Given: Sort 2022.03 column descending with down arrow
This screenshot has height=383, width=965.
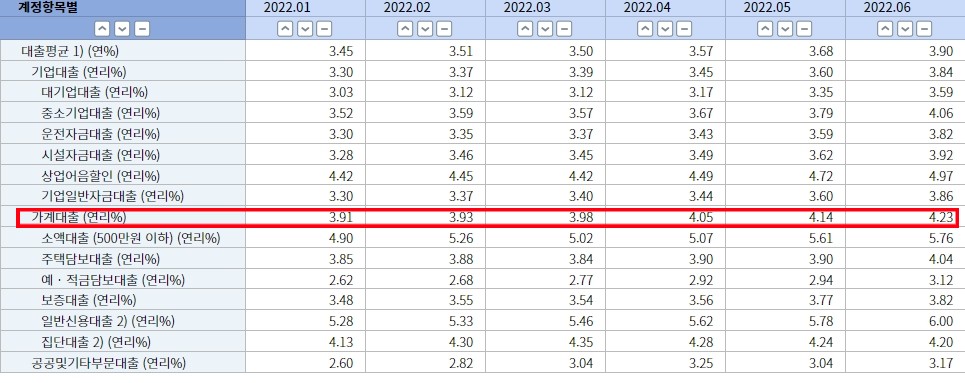Looking at the screenshot, I should (x=545, y=29).
